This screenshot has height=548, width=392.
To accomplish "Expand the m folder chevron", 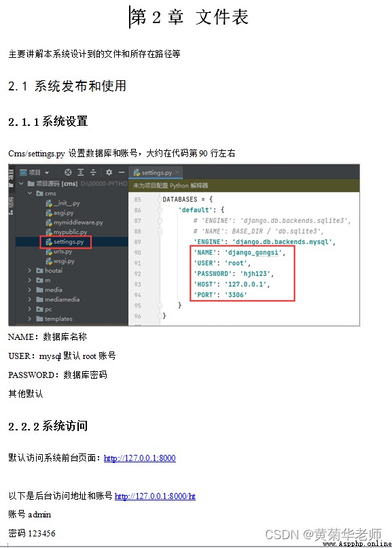I will [x=30, y=280].
